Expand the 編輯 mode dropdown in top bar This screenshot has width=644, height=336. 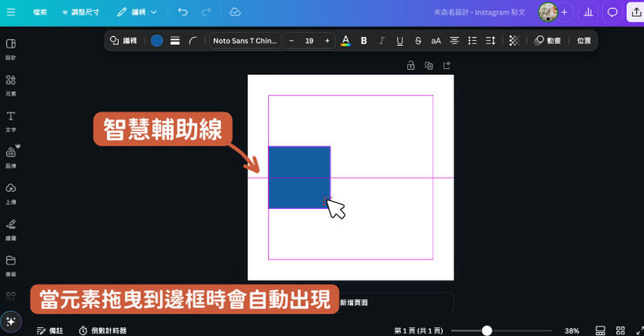click(x=137, y=13)
